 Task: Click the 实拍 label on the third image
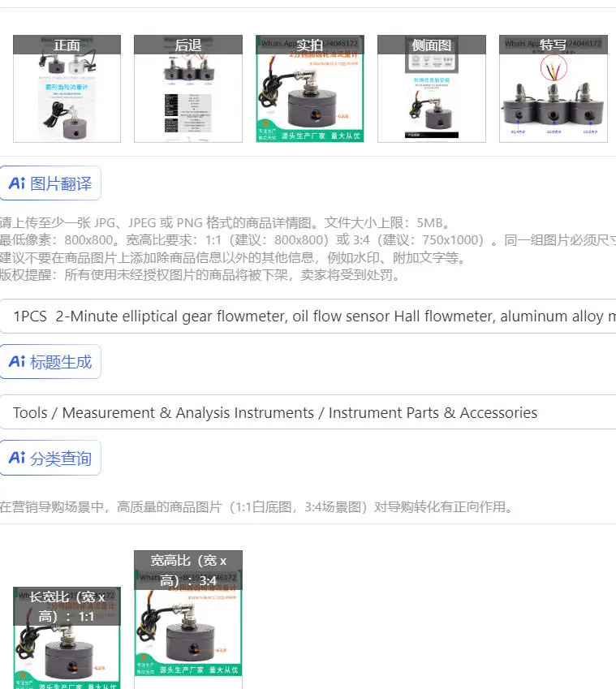coord(310,45)
